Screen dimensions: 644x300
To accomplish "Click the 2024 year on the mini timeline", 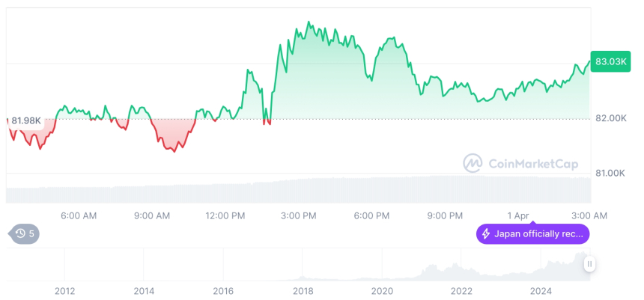I will [x=541, y=291].
